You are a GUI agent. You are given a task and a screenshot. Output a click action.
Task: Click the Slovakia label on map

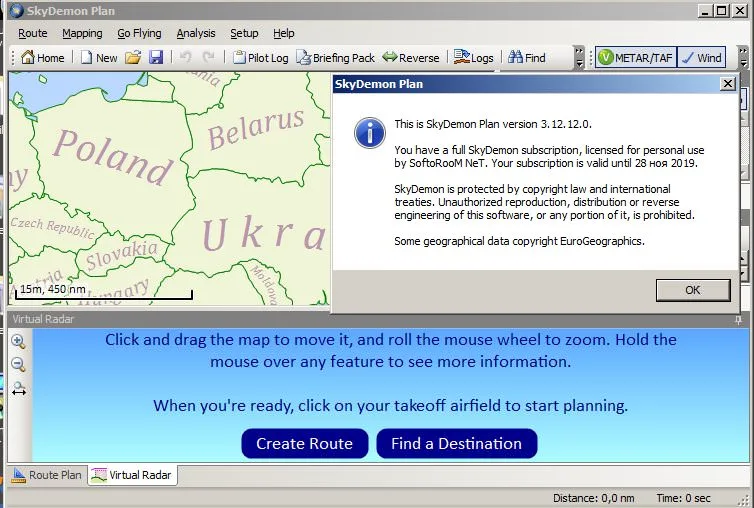pos(122,254)
